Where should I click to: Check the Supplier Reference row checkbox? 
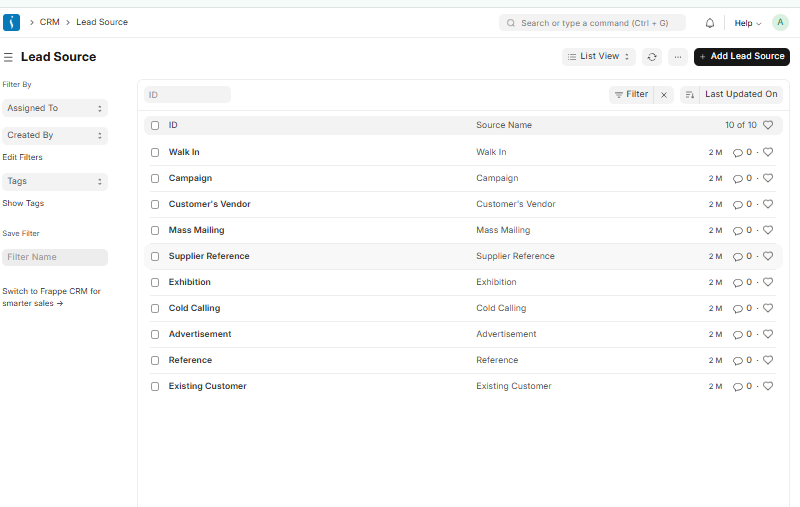tap(155, 257)
